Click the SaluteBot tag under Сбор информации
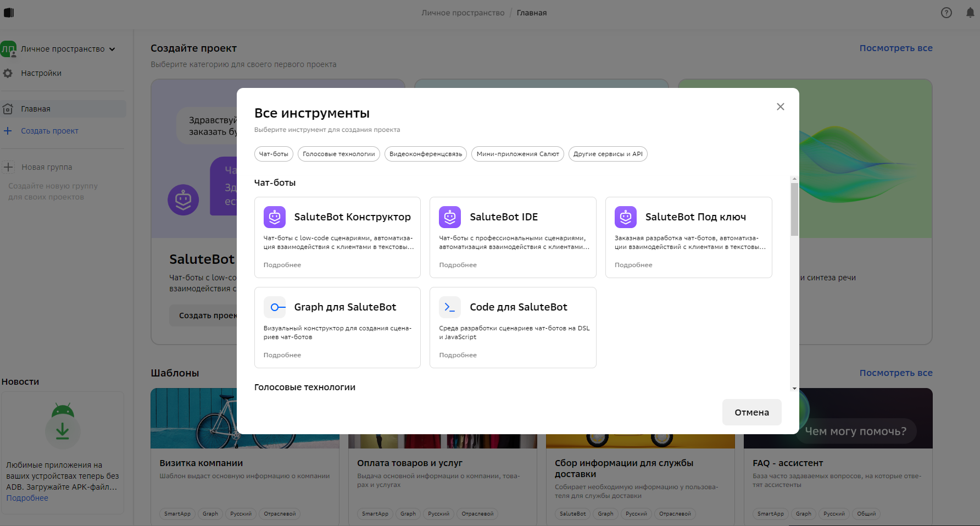 point(573,514)
